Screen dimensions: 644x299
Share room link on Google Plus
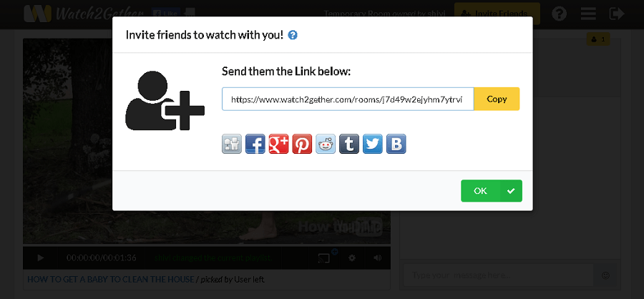point(278,144)
